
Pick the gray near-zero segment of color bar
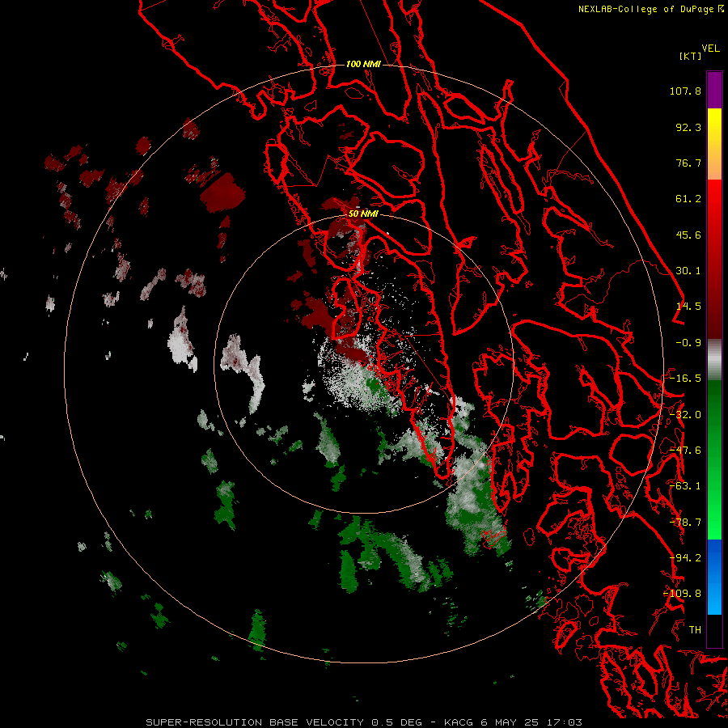pyautogui.click(x=714, y=360)
